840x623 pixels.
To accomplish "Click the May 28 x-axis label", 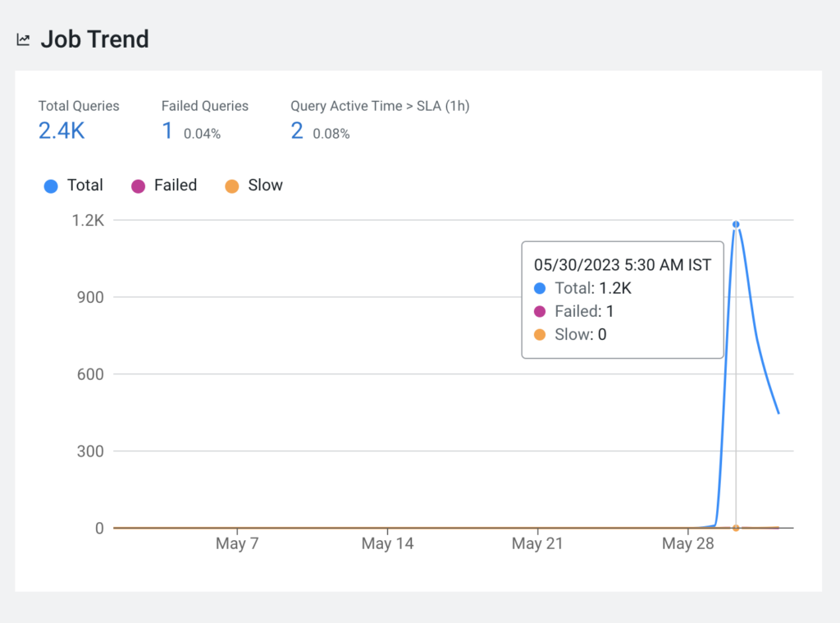I will point(687,544).
